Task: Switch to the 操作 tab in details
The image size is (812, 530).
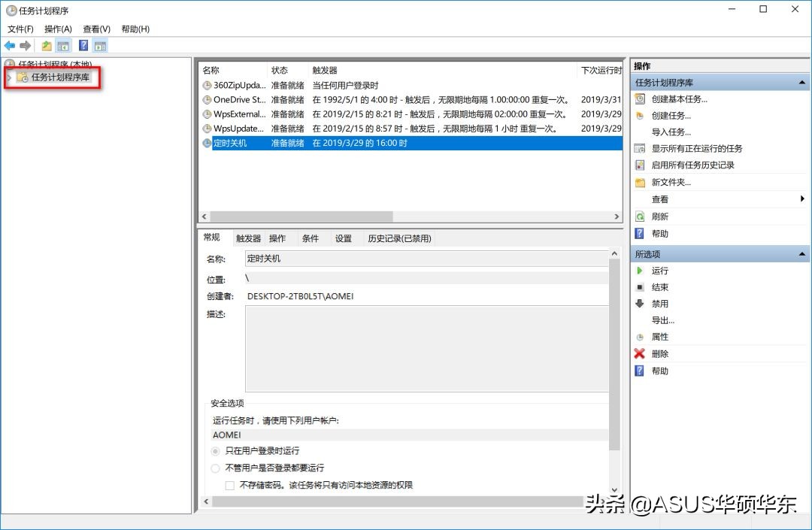Action: 277,238
